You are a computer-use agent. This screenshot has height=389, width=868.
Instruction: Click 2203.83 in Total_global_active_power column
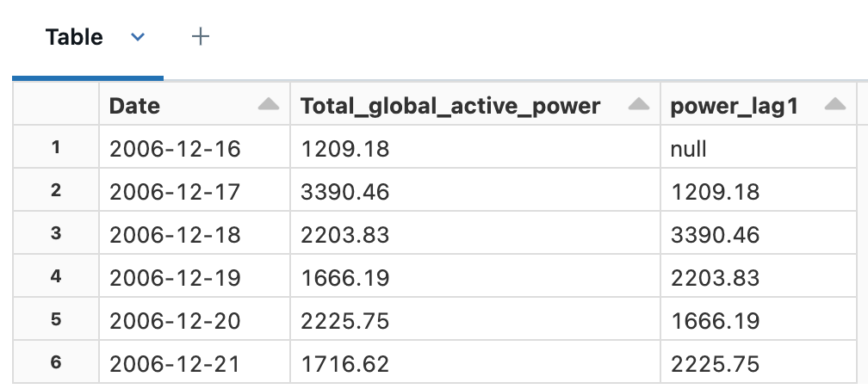pyautogui.click(x=475, y=235)
